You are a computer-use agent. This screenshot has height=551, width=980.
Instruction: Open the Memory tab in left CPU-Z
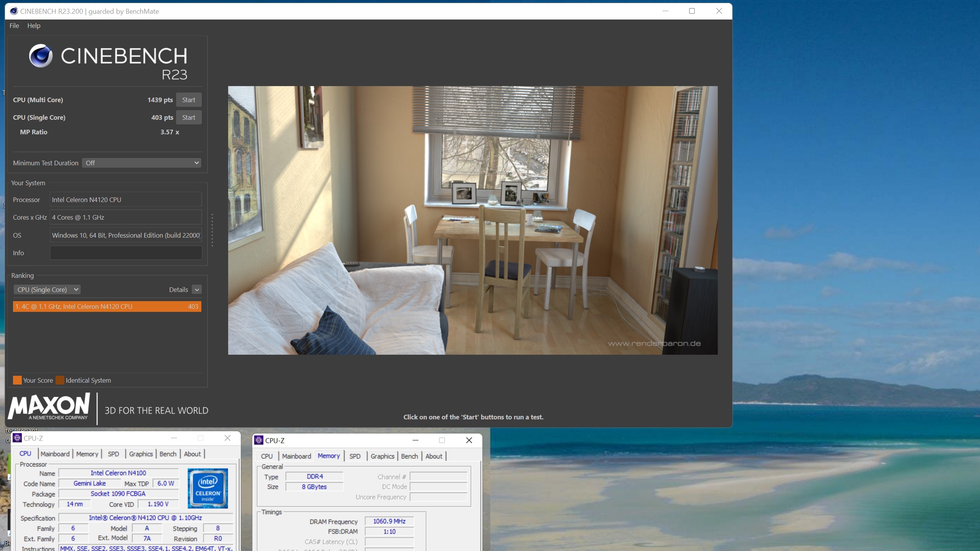coord(87,454)
